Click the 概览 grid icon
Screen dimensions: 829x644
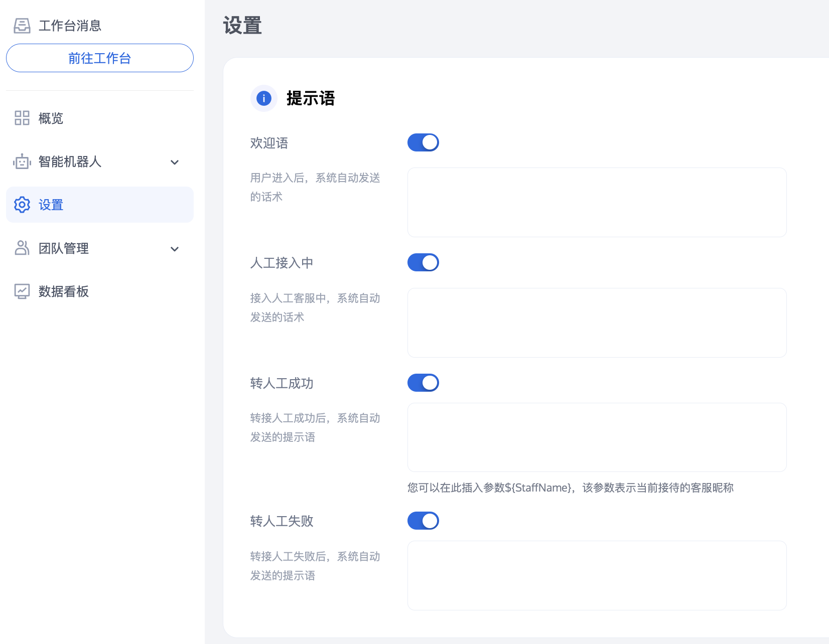click(x=22, y=118)
